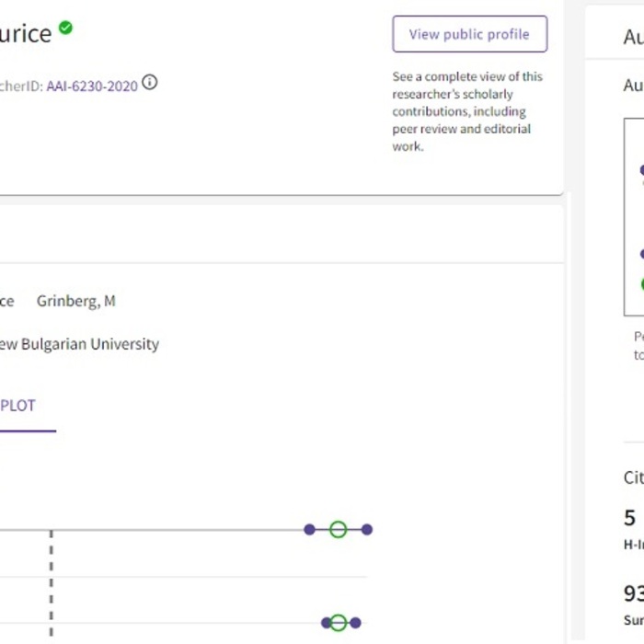Image resolution: width=644 pixels, height=644 pixels.
Task: Click right purple dot on top beamplot row
Action: click(366, 529)
